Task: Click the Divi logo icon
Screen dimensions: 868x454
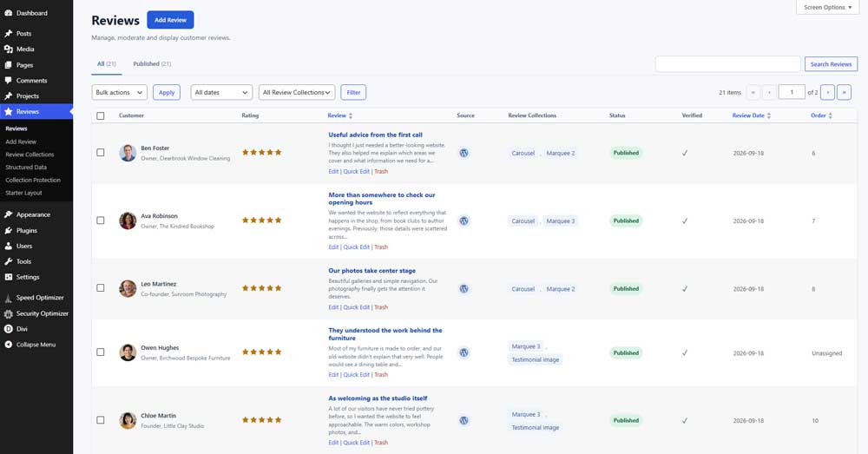Action: 9,329
